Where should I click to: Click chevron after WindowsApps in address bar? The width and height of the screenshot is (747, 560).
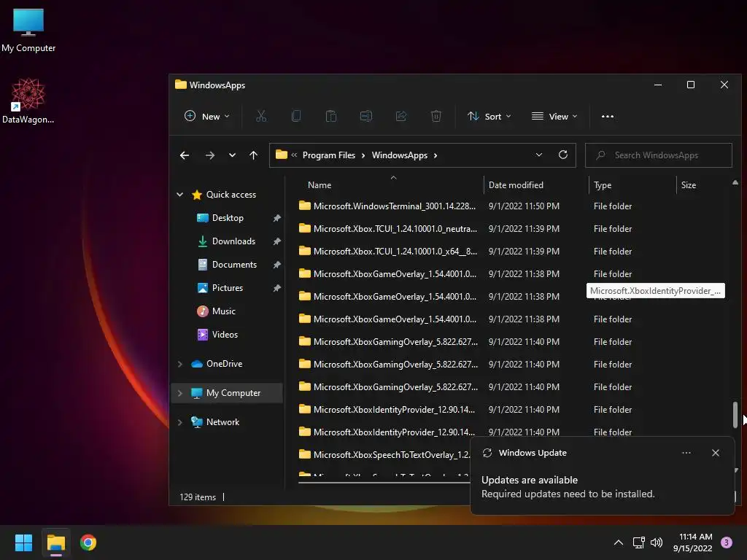[436, 155]
